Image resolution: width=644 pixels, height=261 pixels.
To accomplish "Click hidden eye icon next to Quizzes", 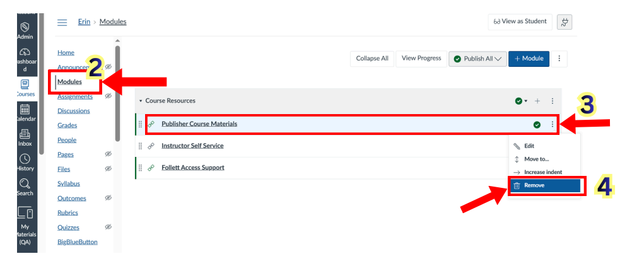I will pyautogui.click(x=108, y=227).
